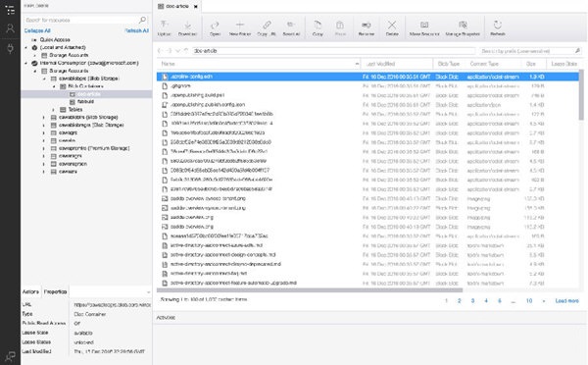Screen dimensions: 588x365
Task: Open the Activities panel header
Action: tap(166, 318)
